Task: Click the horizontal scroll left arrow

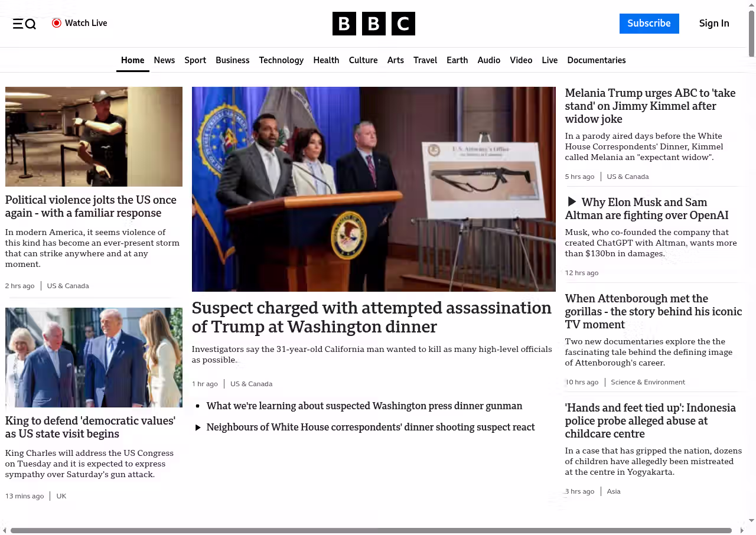Action: tap(5, 530)
